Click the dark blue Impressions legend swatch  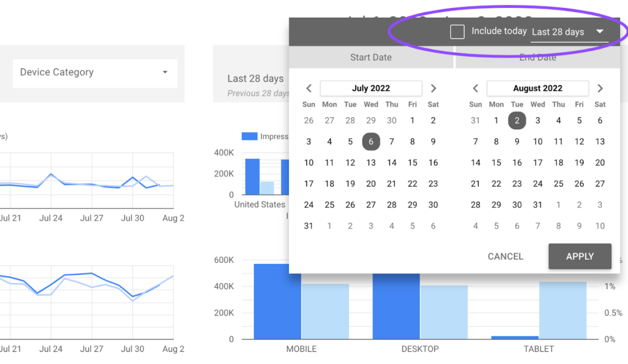click(249, 136)
